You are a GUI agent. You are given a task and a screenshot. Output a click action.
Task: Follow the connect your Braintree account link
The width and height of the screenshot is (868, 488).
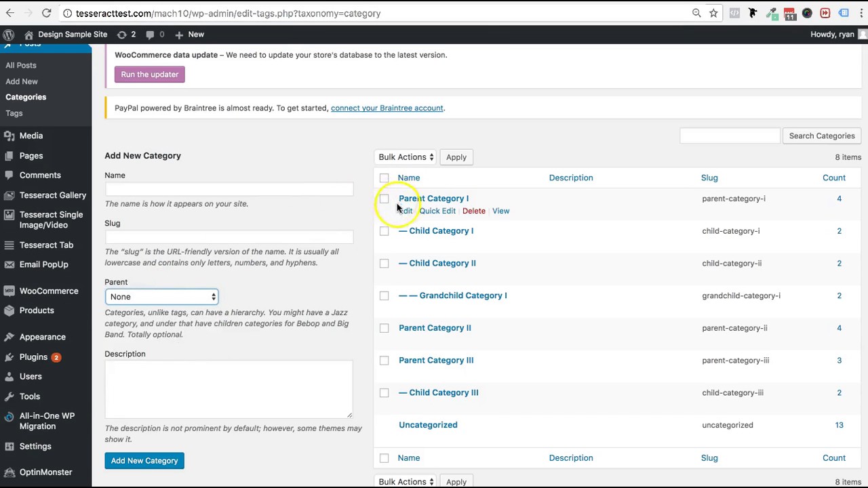pyautogui.click(x=387, y=108)
